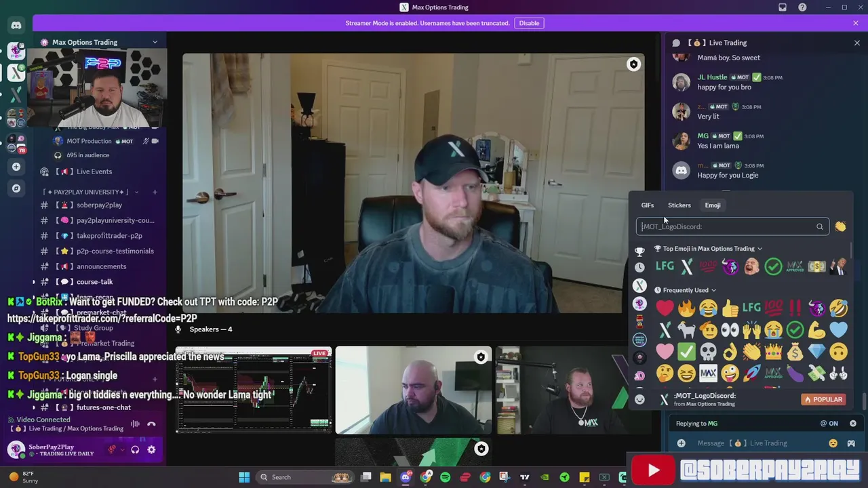Select the skull emoji
This screenshot has height=488, width=868.
click(x=708, y=352)
